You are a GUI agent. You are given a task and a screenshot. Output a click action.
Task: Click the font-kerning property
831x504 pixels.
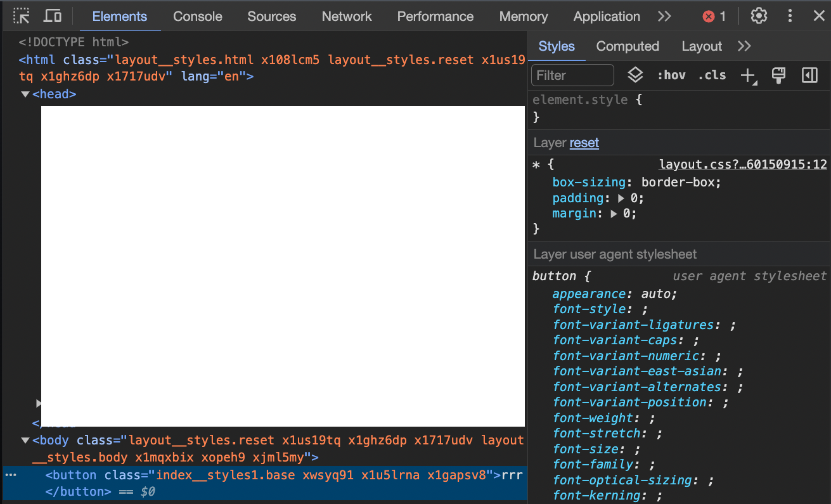(x=596, y=495)
